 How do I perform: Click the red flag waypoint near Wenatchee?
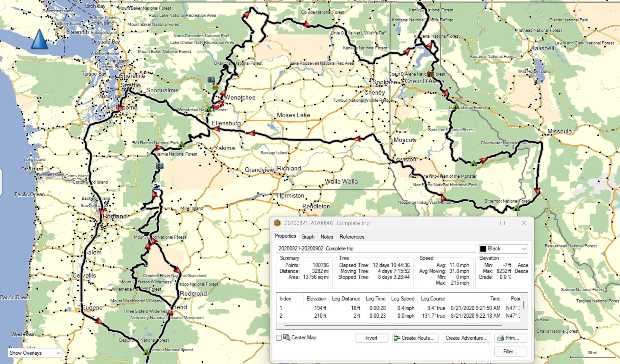(216, 107)
